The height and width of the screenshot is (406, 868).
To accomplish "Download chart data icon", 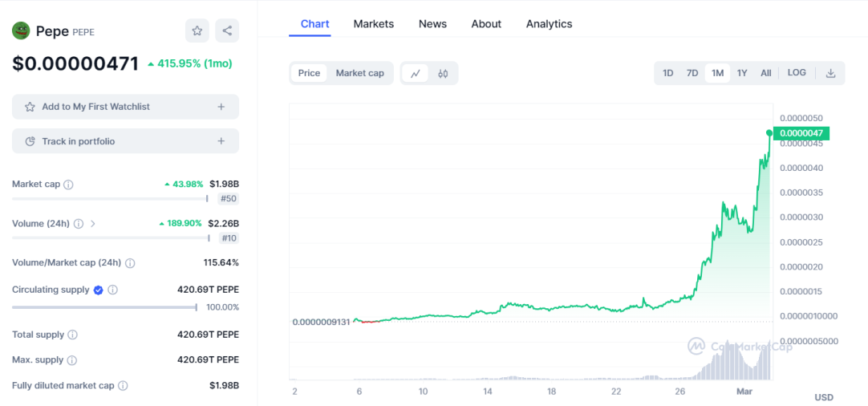I will pos(830,73).
